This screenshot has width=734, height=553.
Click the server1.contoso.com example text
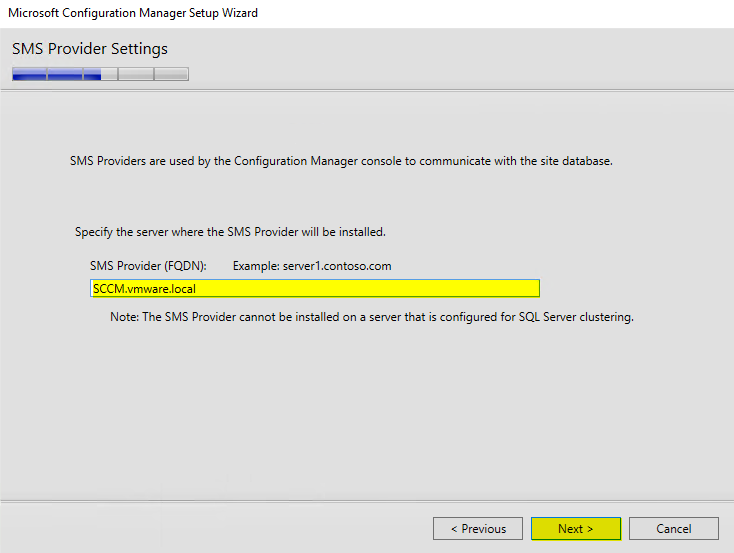click(x=338, y=266)
